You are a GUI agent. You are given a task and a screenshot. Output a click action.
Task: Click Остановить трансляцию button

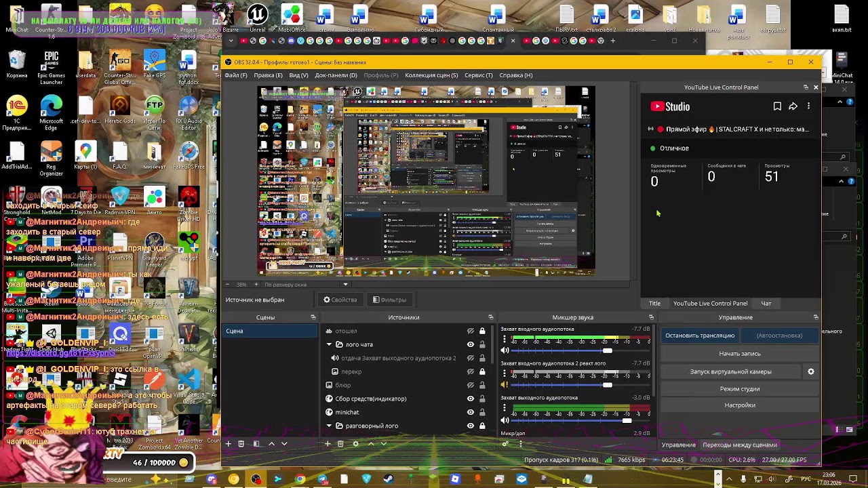click(700, 335)
